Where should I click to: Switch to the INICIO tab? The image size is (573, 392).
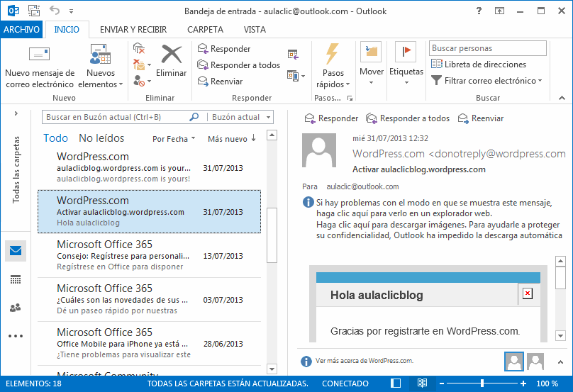[x=67, y=30]
